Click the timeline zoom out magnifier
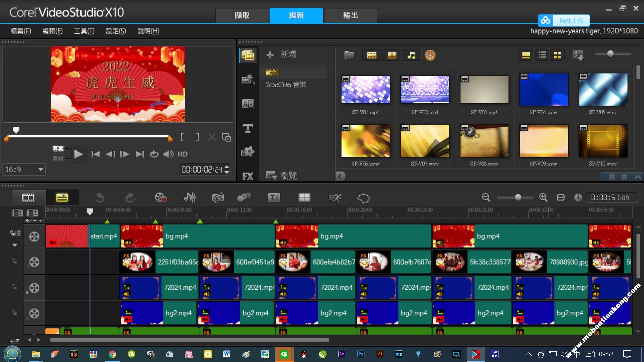Viewport: 644px width, 362px height. tap(486, 198)
